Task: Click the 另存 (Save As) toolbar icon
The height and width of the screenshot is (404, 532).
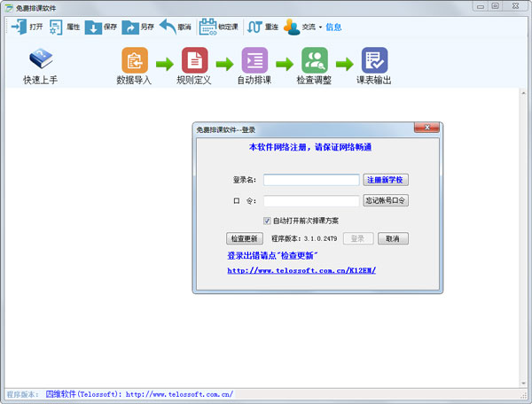Action: click(130, 27)
